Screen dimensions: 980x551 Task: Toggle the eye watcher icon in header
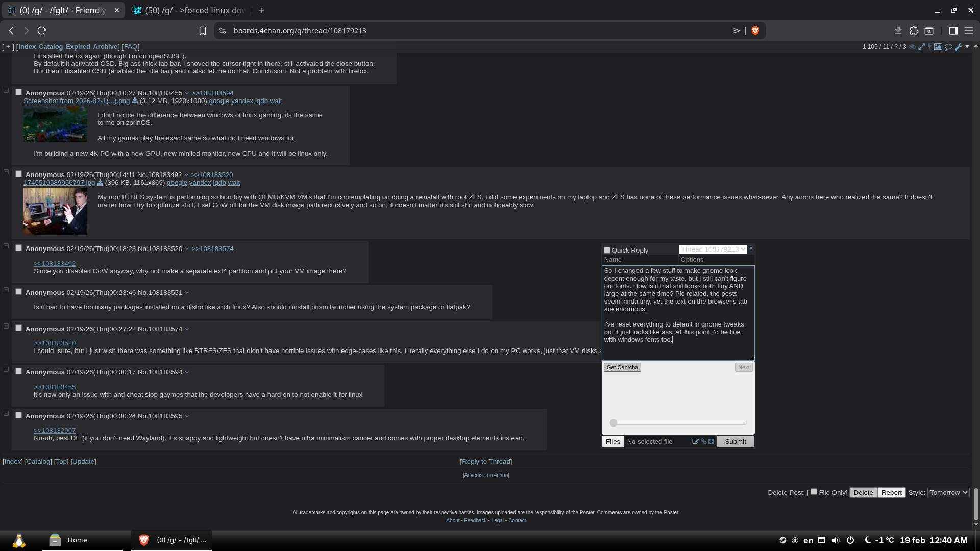point(912,46)
